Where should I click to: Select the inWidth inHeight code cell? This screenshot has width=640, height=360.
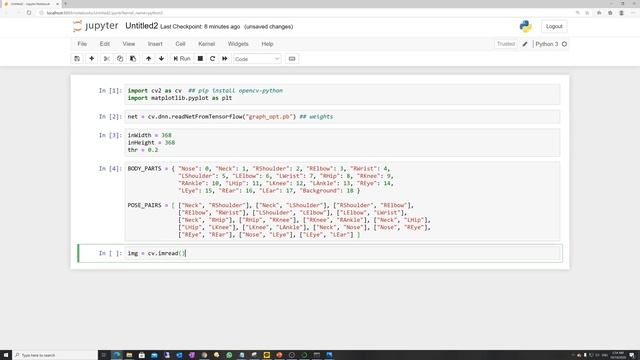342,142
